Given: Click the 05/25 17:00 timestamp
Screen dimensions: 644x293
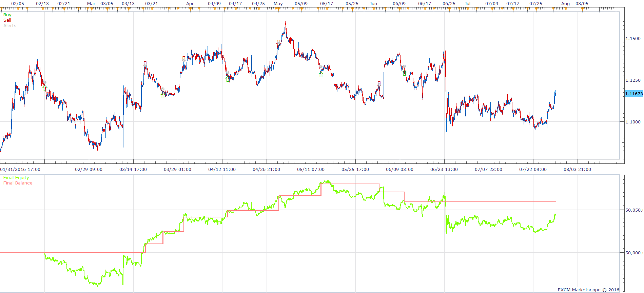Looking at the screenshot, I should pos(355,169).
